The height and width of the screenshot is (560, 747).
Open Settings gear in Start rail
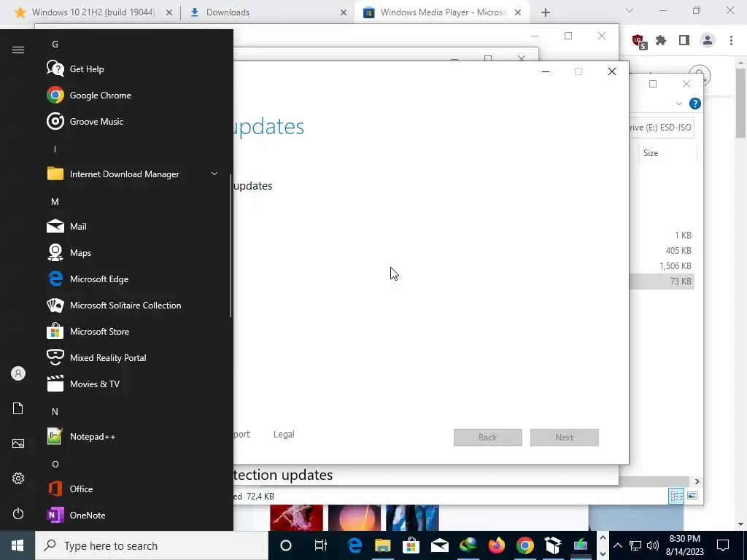[18, 478]
